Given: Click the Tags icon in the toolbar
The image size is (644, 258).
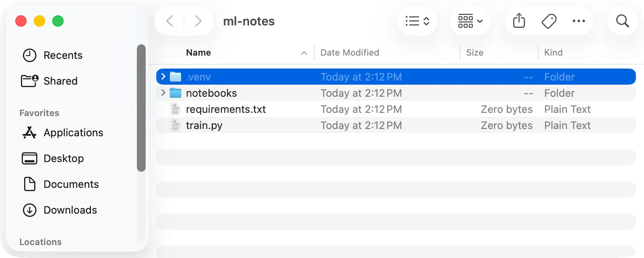Looking at the screenshot, I should tap(549, 21).
